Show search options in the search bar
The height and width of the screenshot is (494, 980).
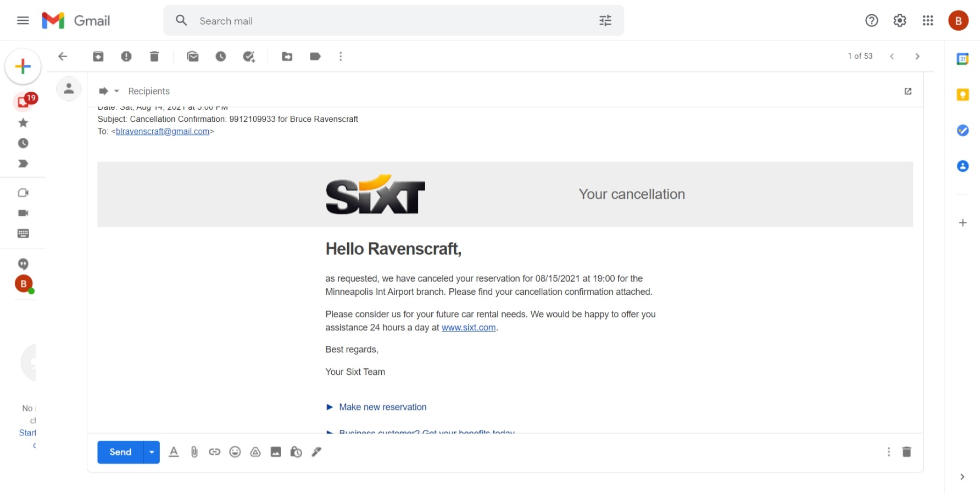pyautogui.click(x=605, y=21)
